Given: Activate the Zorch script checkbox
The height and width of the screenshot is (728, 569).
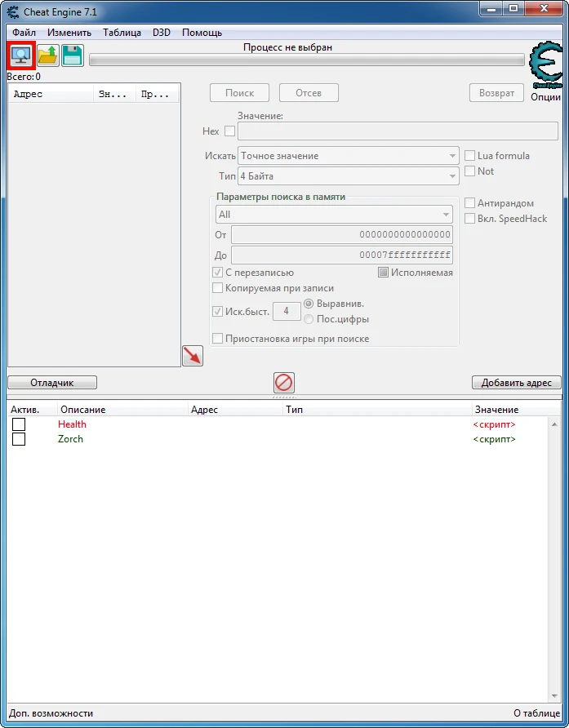Looking at the screenshot, I should pyautogui.click(x=19, y=439).
